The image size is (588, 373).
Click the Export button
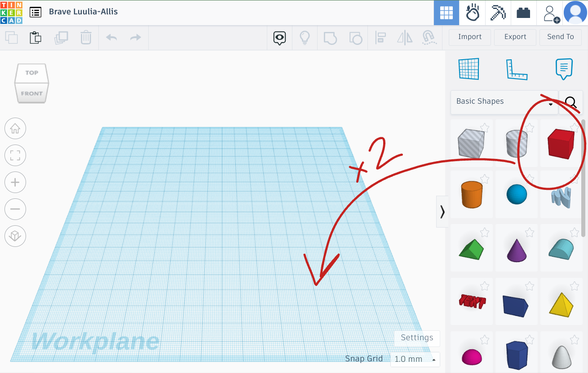515,37
